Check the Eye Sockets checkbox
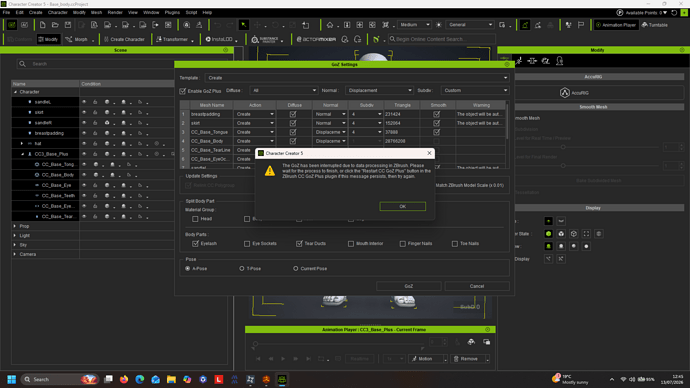 point(247,243)
